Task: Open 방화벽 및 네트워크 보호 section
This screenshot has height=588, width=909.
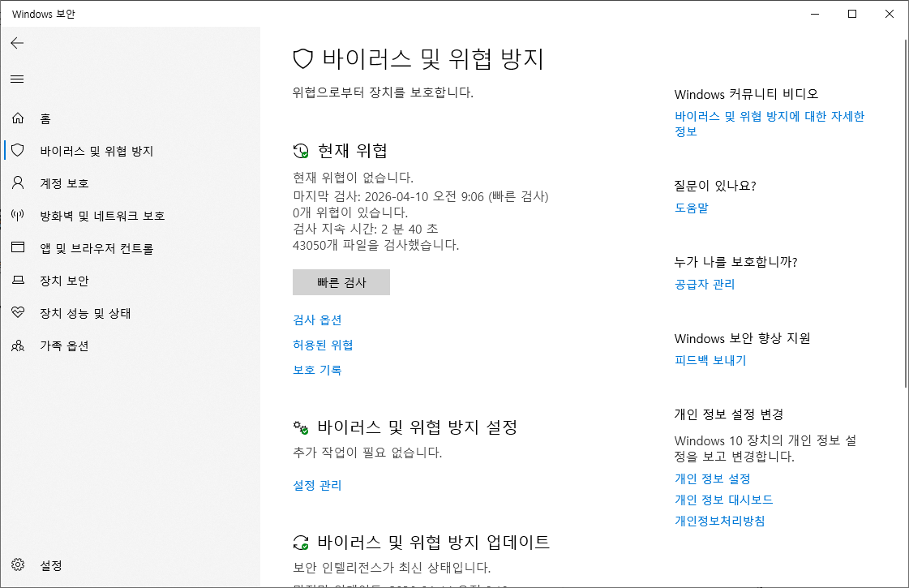Action: [130, 216]
